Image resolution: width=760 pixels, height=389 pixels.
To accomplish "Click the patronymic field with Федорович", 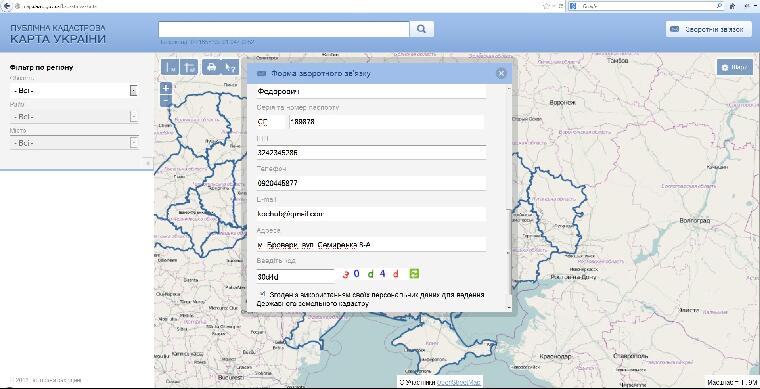I will (371, 91).
